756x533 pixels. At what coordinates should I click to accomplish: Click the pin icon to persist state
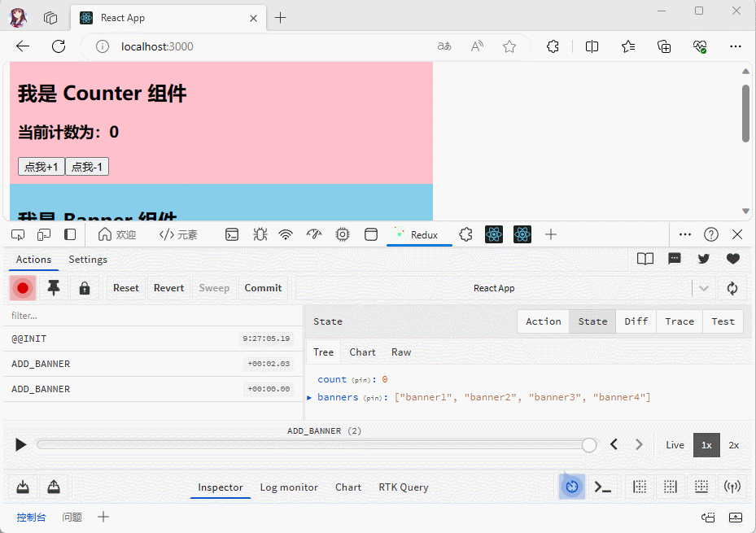tap(54, 288)
